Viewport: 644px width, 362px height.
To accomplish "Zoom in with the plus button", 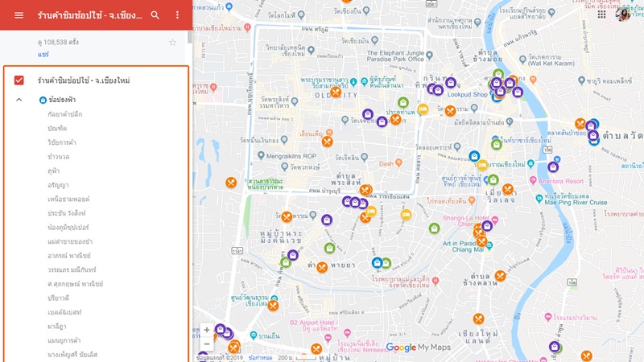I will click(207, 330).
